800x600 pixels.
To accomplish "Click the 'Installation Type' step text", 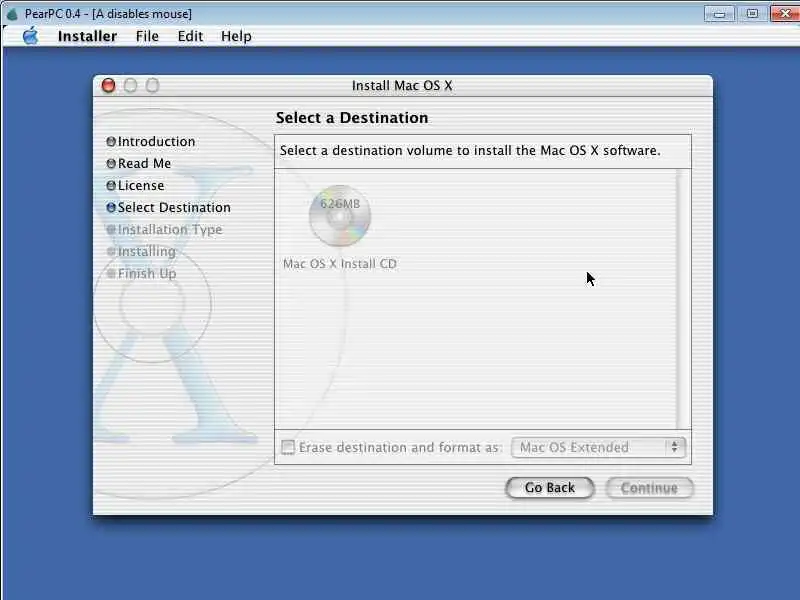I will point(170,230).
